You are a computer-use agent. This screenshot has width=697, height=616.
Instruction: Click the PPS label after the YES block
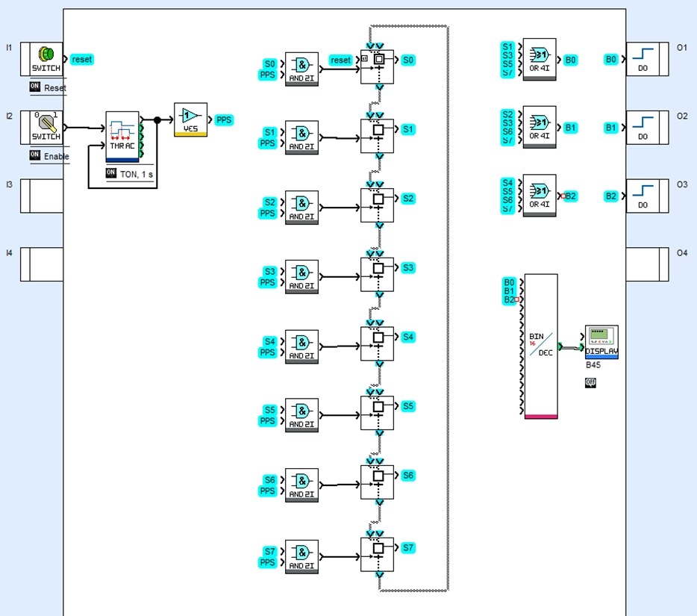click(223, 119)
